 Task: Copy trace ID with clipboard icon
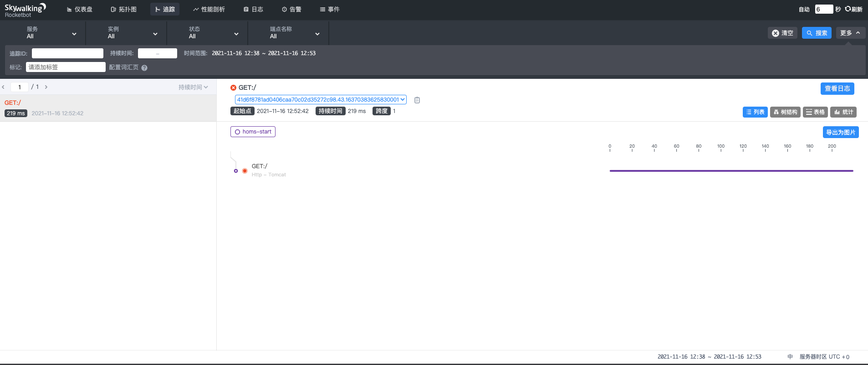pos(417,100)
